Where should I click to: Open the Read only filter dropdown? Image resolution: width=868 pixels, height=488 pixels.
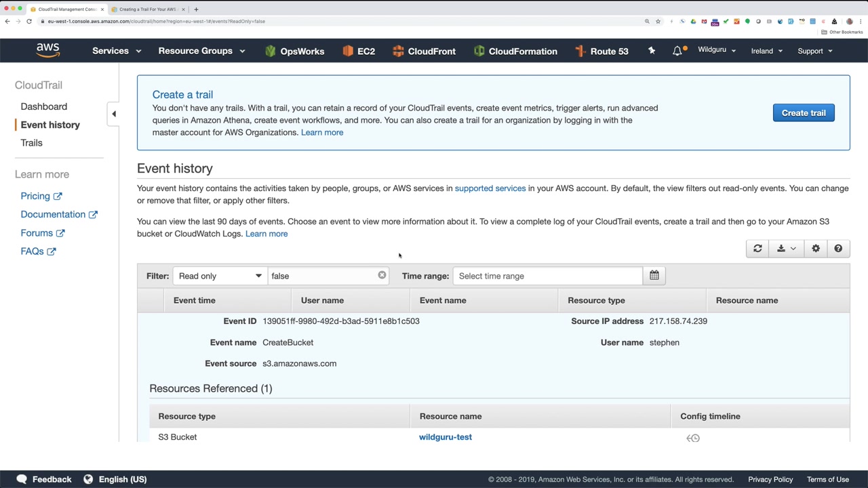(x=220, y=276)
